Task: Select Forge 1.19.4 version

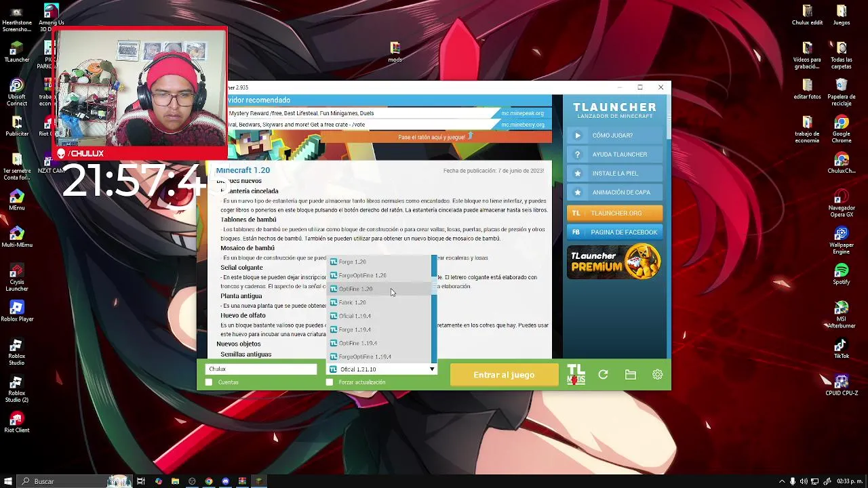Action: click(x=379, y=329)
